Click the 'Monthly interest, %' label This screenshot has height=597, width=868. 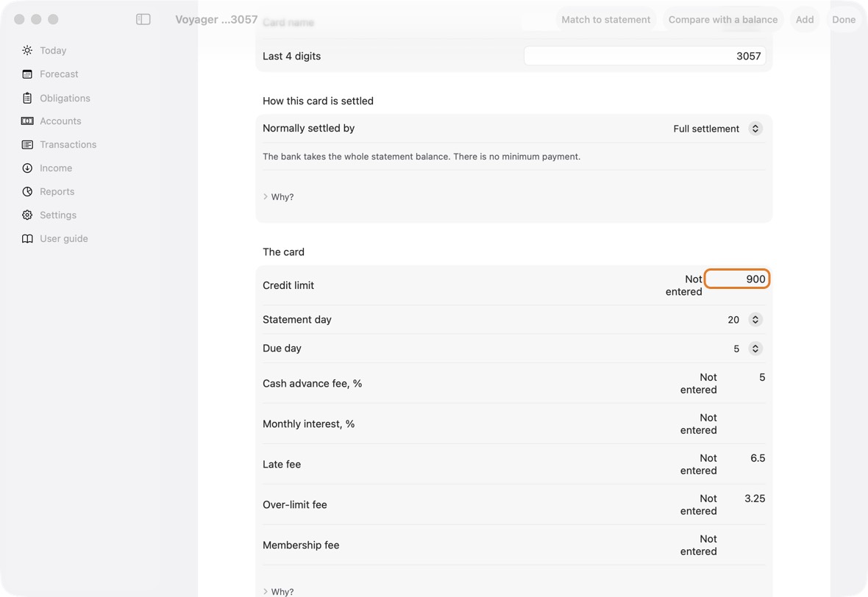tap(308, 423)
